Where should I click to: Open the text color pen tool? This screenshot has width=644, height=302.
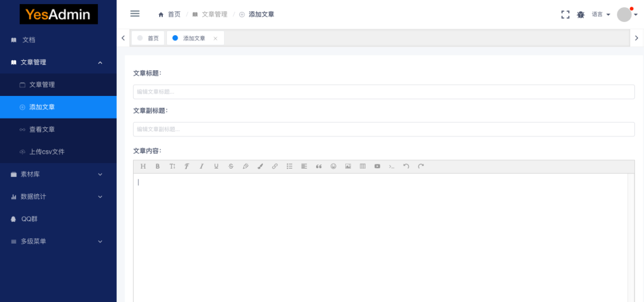pyautogui.click(x=246, y=166)
